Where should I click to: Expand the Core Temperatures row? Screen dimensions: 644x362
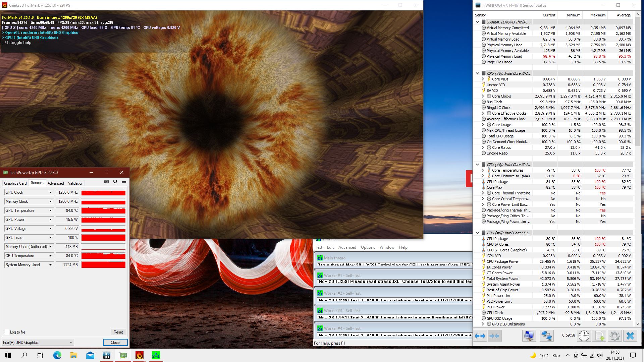(483, 170)
